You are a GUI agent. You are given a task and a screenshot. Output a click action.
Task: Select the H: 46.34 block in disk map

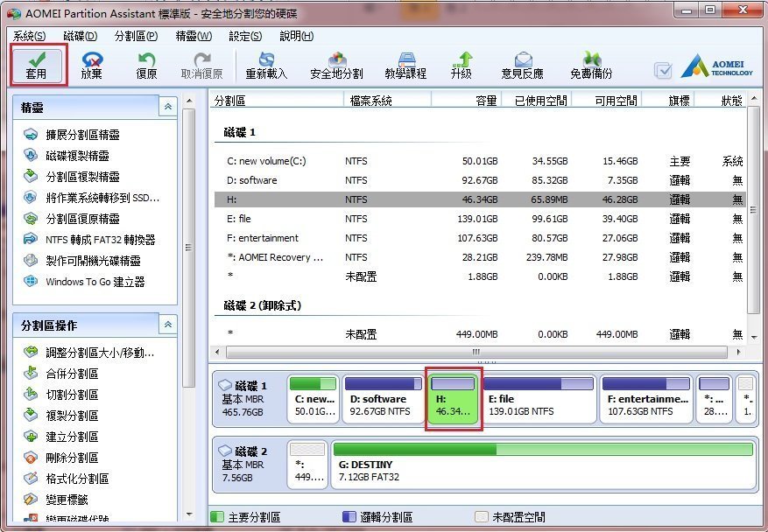point(453,398)
